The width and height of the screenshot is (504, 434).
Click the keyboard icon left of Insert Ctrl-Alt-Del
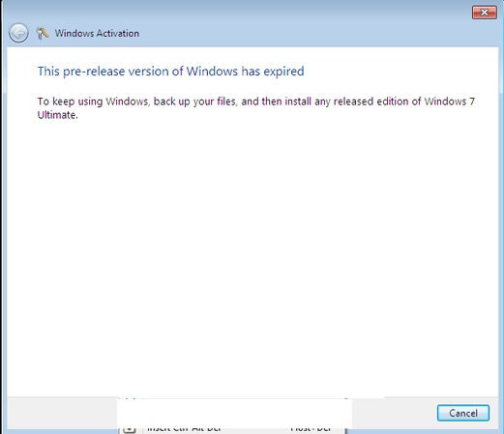tap(130, 429)
